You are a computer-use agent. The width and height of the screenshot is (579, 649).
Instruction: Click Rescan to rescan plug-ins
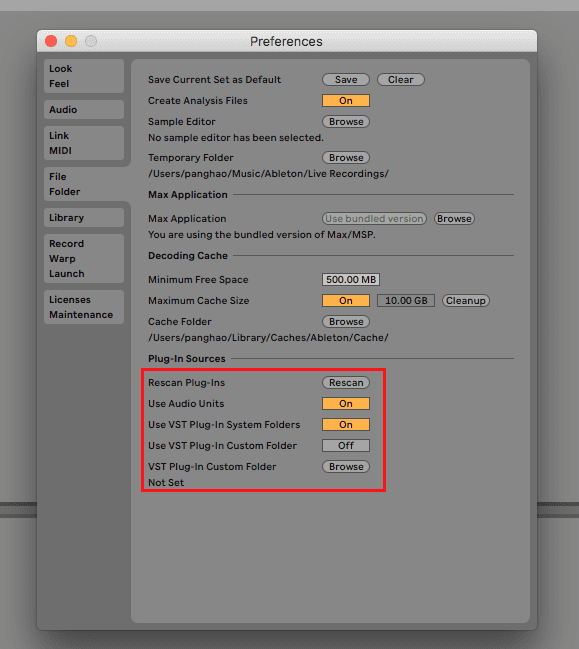coord(346,382)
